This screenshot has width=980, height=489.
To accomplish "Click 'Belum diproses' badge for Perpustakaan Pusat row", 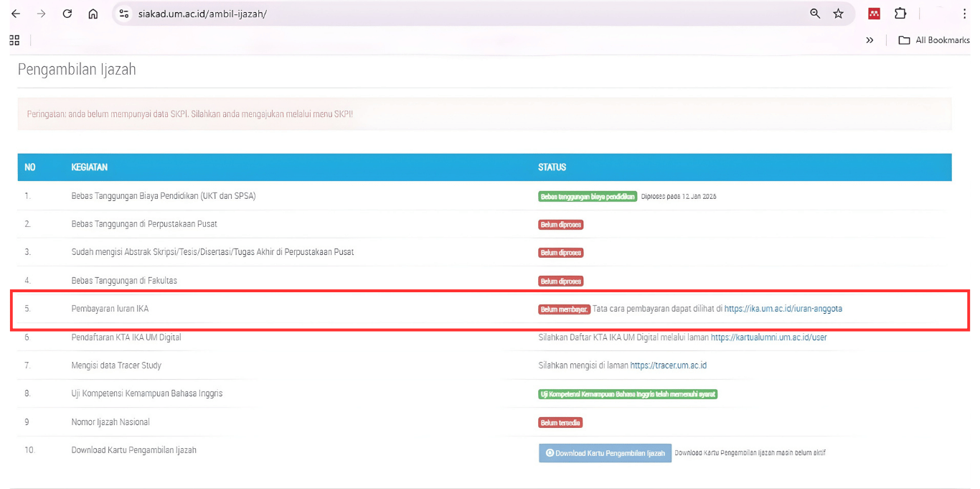I will point(561,224).
